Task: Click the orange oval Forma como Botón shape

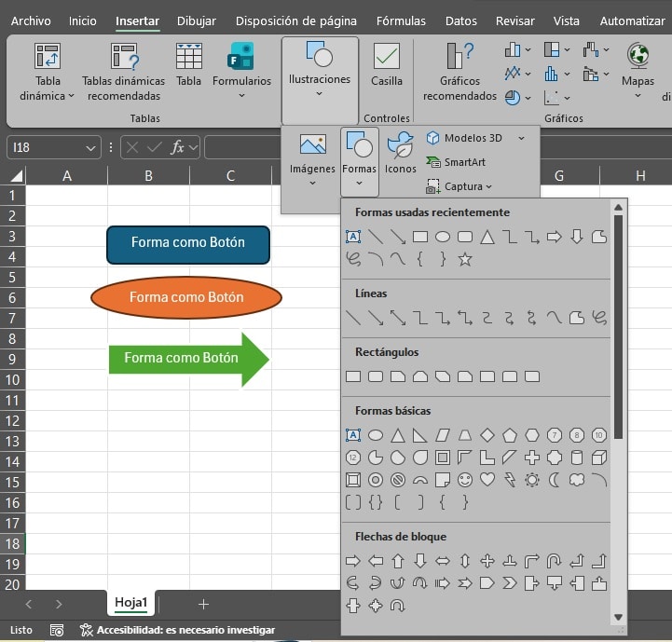Action: (x=186, y=297)
